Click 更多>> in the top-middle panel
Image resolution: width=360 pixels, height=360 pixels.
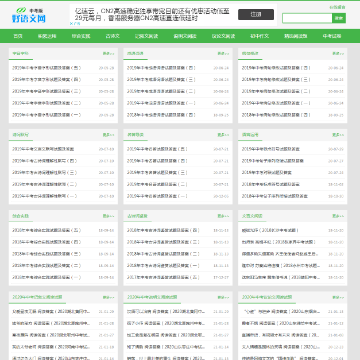coord(223,53)
